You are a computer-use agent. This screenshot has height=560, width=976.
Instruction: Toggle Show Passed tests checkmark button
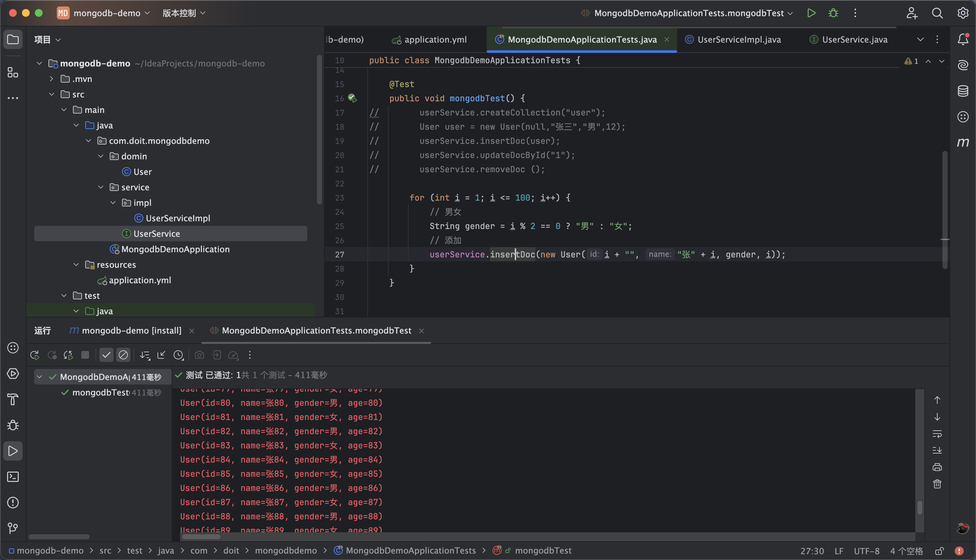pyautogui.click(x=106, y=355)
